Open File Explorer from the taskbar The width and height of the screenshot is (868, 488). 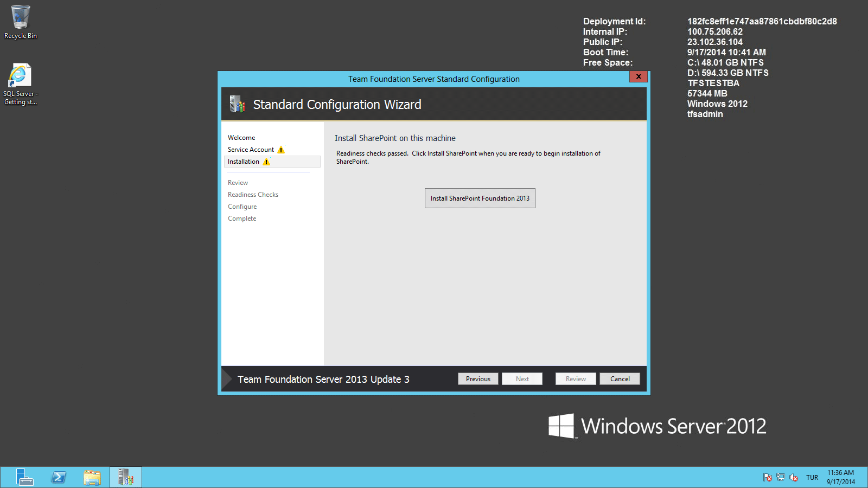92,477
